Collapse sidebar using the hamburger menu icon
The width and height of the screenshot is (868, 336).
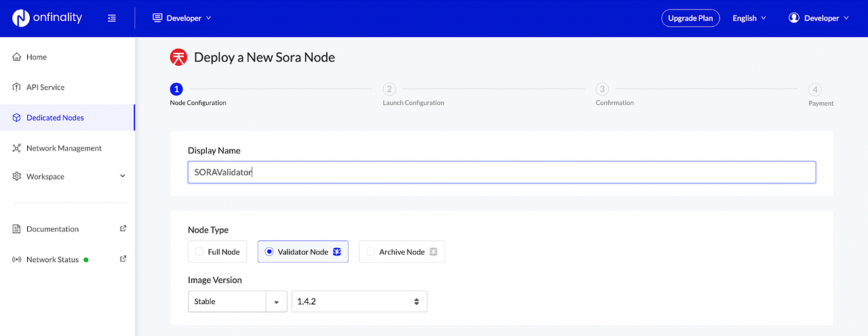pyautogui.click(x=112, y=18)
